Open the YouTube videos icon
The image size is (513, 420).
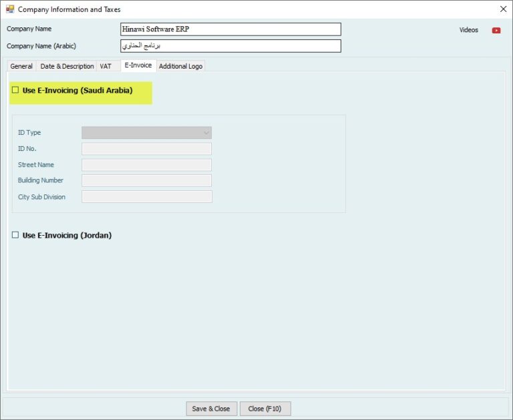tap(496, 30)
